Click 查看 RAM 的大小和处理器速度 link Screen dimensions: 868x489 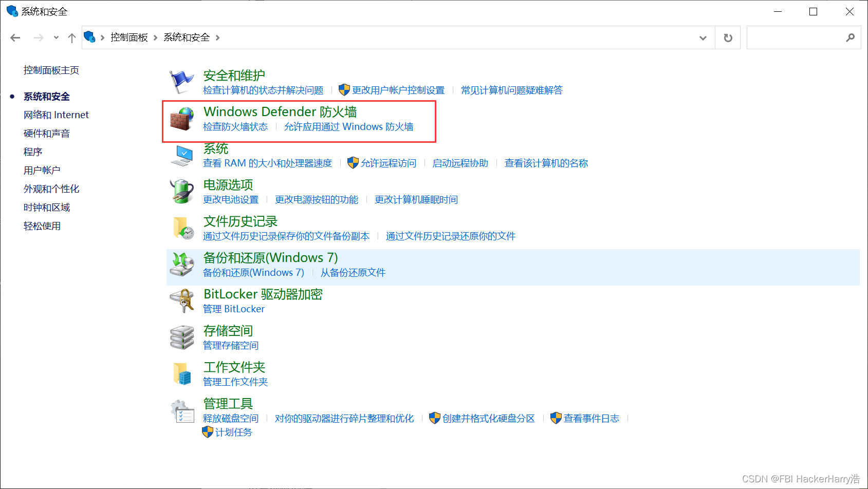tap(268, 163)
